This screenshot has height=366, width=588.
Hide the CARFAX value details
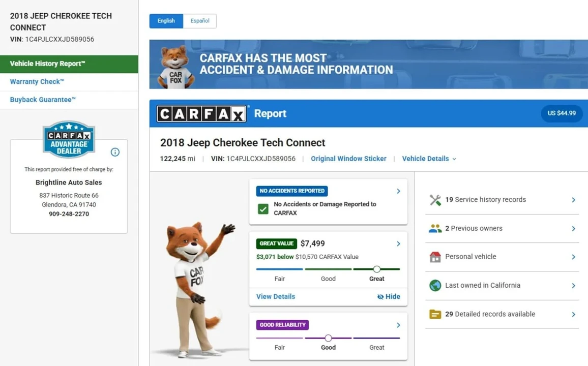[x=389, y=297]
